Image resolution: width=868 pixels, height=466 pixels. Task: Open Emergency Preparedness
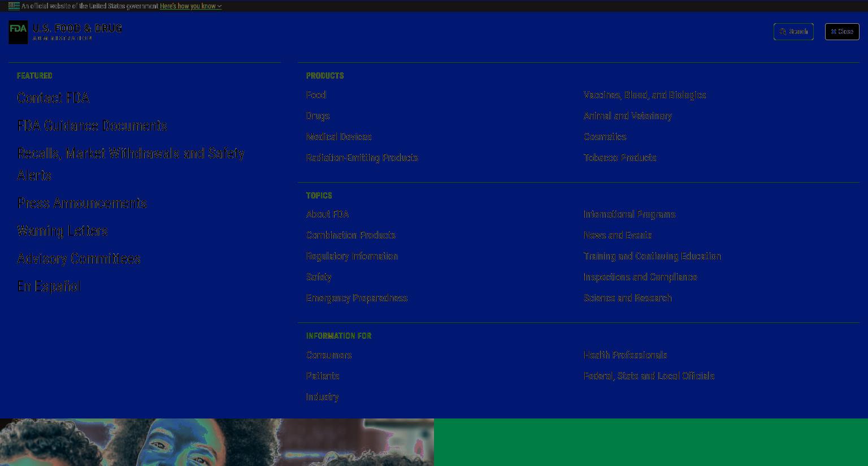point(357,298)
